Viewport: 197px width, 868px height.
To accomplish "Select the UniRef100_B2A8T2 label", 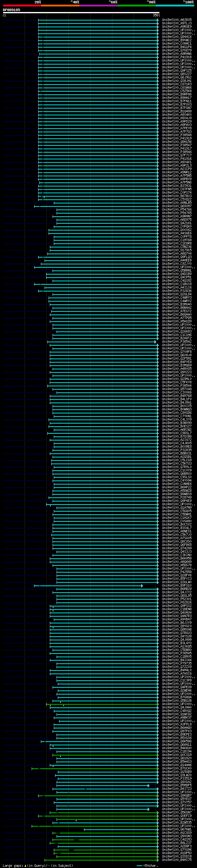I will [x=176, y=338].
